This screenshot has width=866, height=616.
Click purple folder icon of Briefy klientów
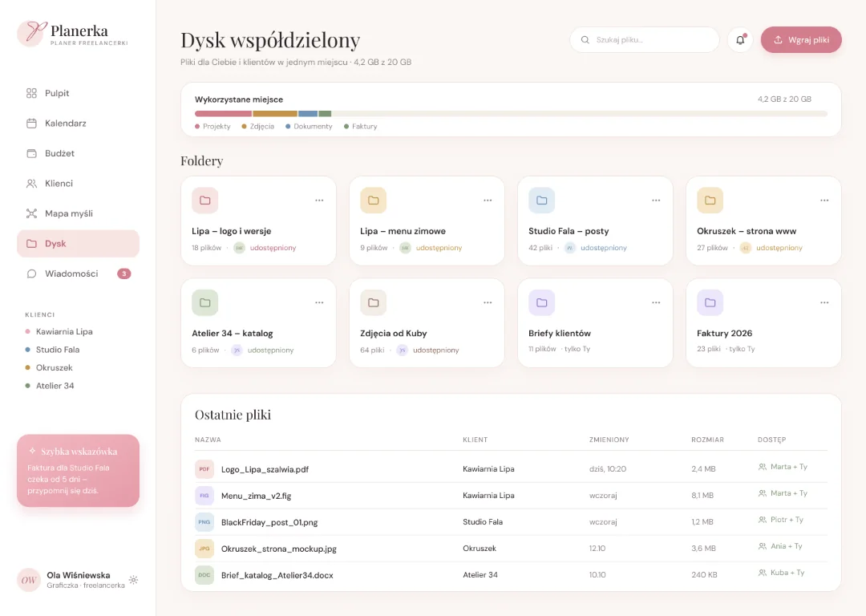coord(542,302)
